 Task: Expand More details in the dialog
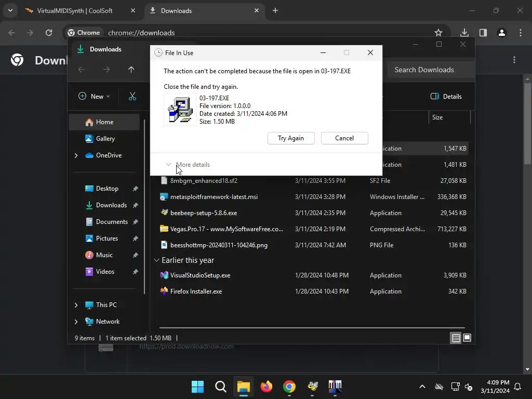[x=188, y=165]
